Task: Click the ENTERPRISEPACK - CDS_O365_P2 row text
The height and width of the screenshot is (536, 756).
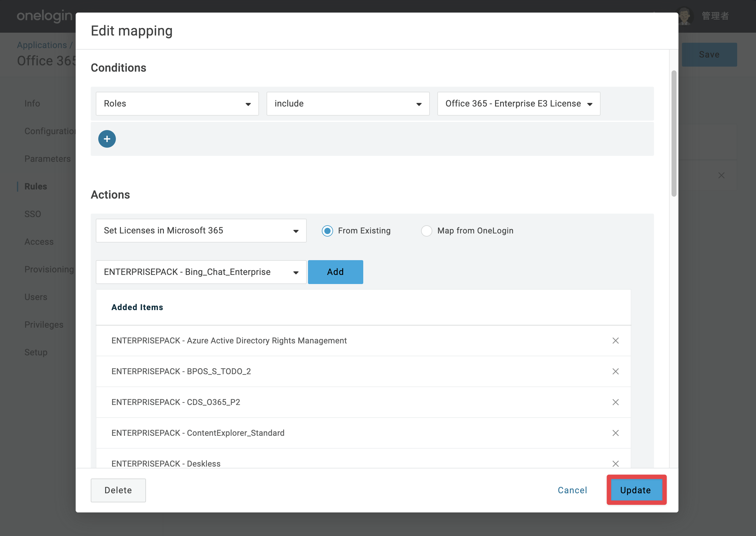Action: coord(176,402)
